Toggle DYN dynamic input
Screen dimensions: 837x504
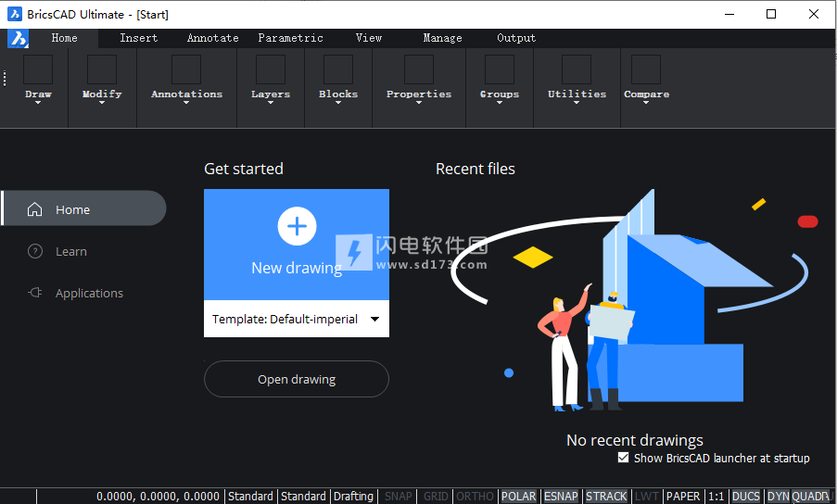point(779,496)
